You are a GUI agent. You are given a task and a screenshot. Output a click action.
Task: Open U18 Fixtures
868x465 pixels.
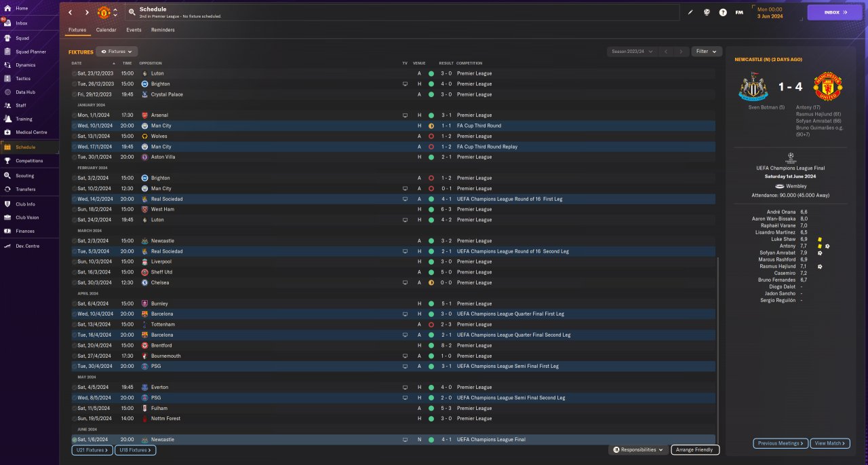tap(136, 450)
